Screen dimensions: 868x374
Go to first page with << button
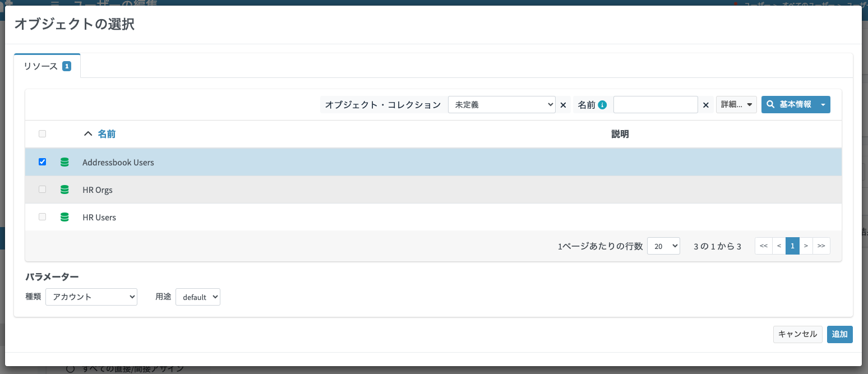pyautogui.click(x=764, y=246)
